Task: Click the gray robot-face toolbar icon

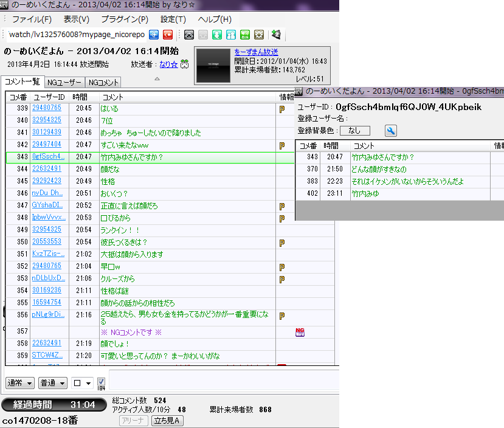Action: 190,35
